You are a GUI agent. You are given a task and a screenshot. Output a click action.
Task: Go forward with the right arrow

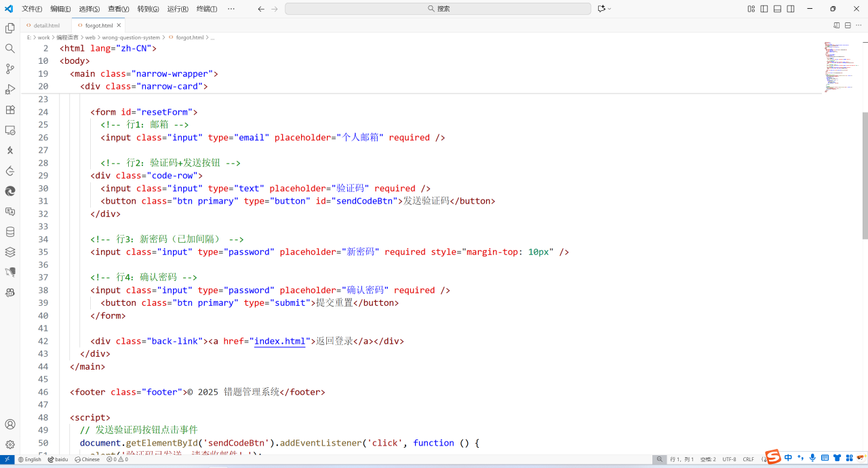[x=275, y=9]
